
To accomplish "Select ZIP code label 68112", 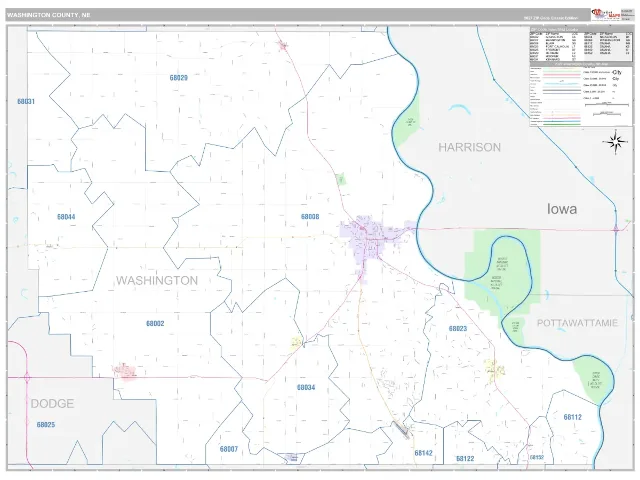I will click(x=573, y=417).
